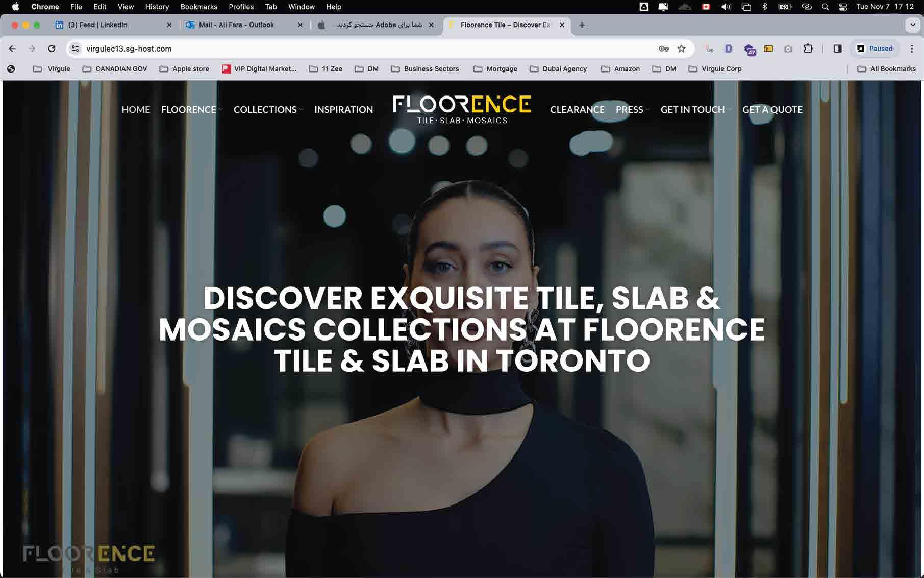Open the Window menu
The width and height of the screenshot is (924, 578).
pos(301,7)
